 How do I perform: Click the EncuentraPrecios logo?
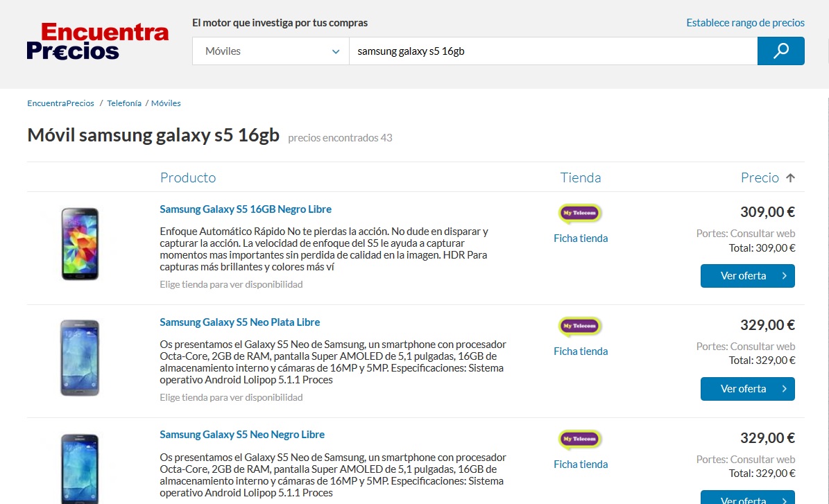point(98,41)
